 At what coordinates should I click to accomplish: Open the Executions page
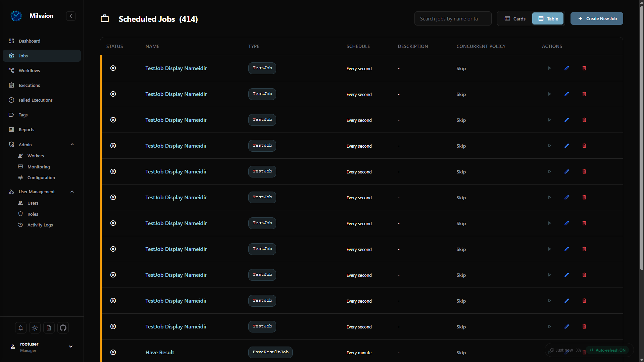point(42,85)
